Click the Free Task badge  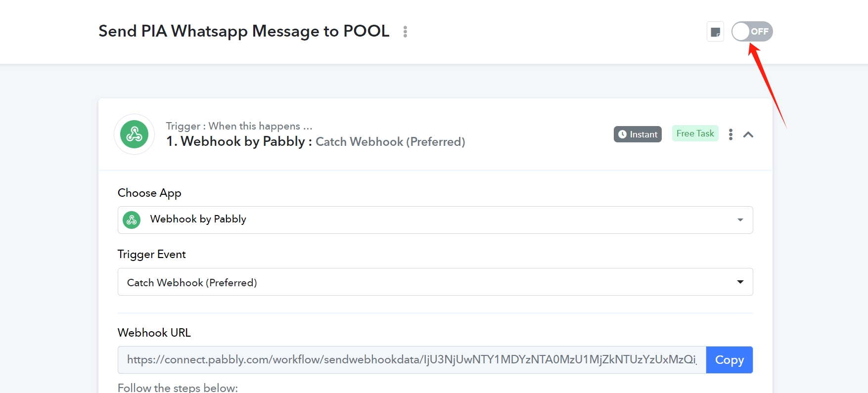pos(695,133)
